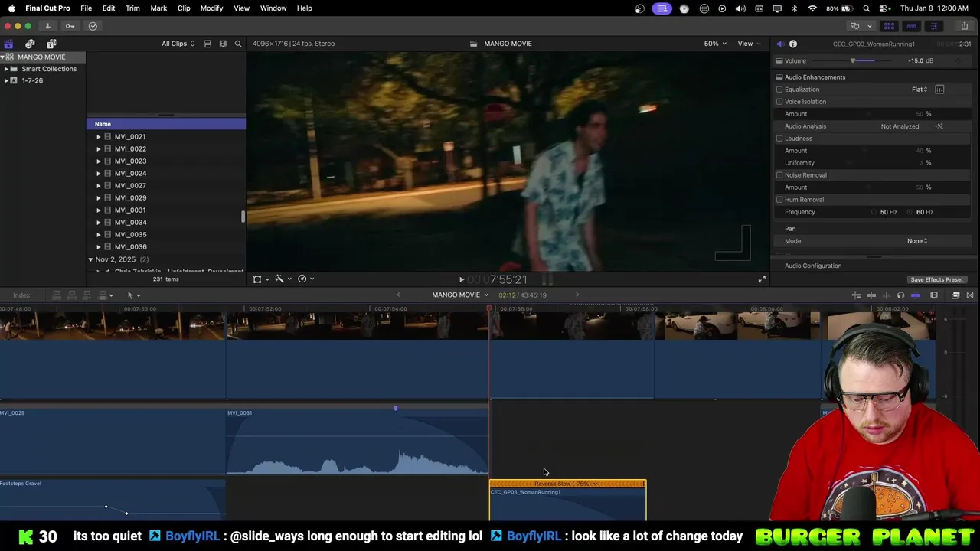The image size is (980, 551).
Task: Show the Transitions browser
Action: tap(970, 295)
